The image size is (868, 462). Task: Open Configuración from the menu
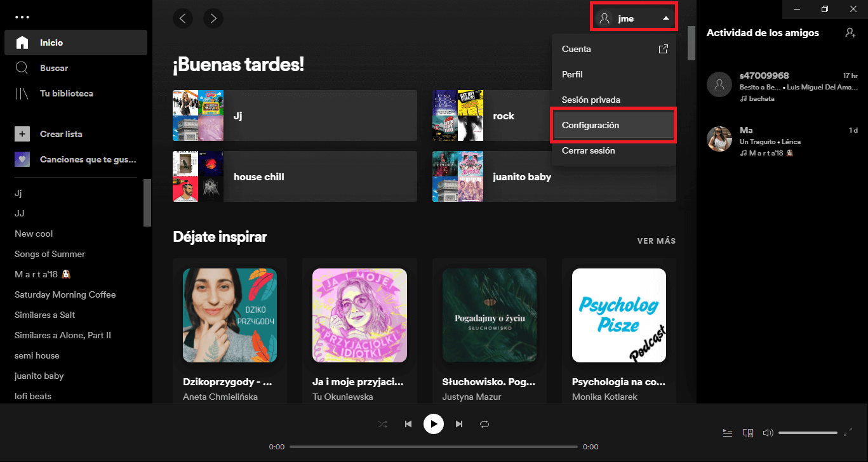613,125
